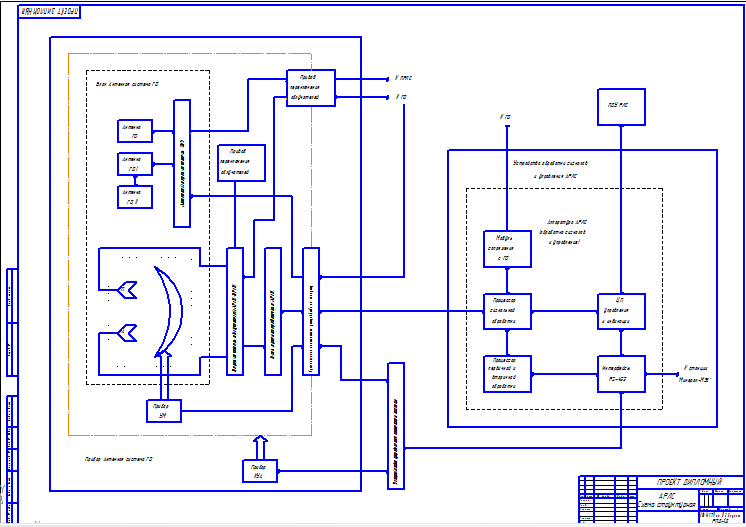Viewport: 746px width, 527px height.
Task: Click the 'АРЛС' heading in the title block
Action: 667,496
